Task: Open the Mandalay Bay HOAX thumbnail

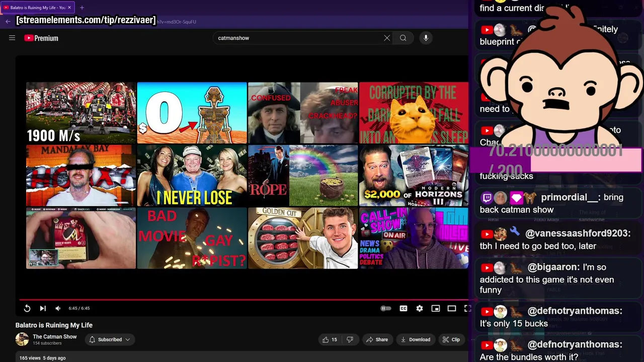Action: [x=81, y=175]
